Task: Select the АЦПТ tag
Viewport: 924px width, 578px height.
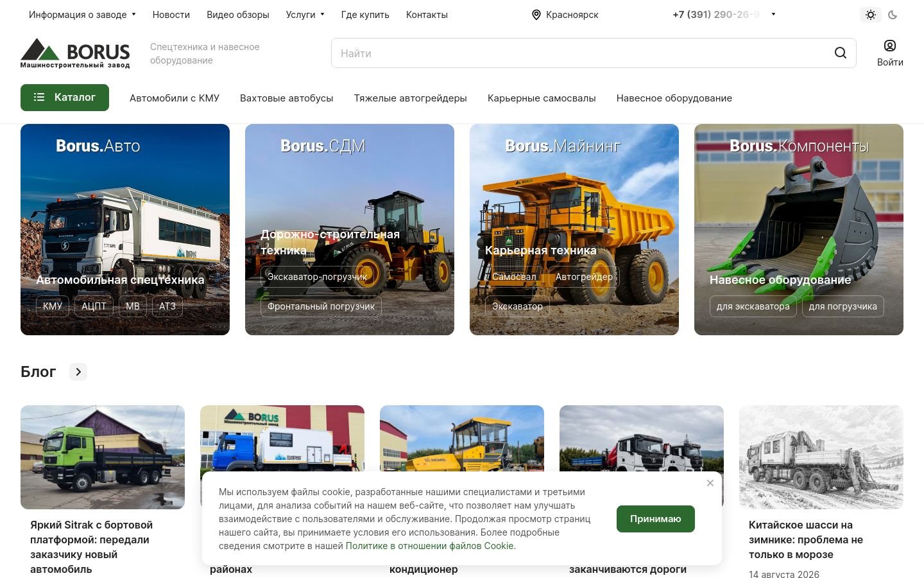Action: point(94,306)
